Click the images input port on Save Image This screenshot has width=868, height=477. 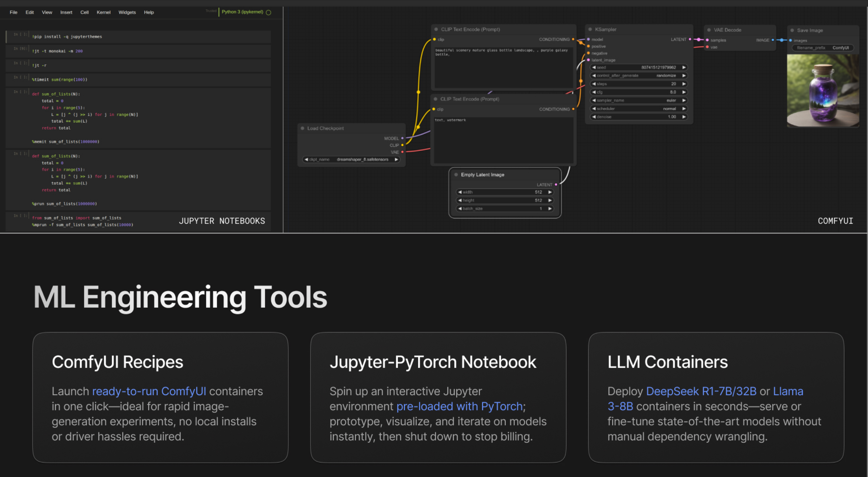pyautogui.click(x=790, y=40)
